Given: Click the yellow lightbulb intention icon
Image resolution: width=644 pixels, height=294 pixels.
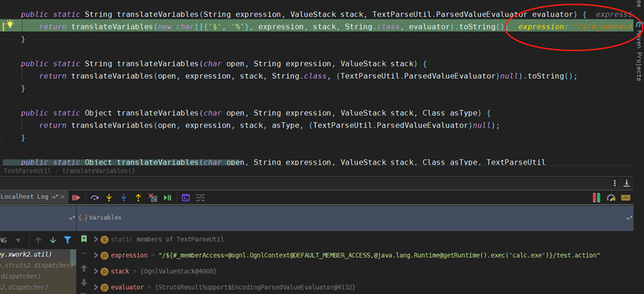Looking at the screenshot, I should pos(10,26).
